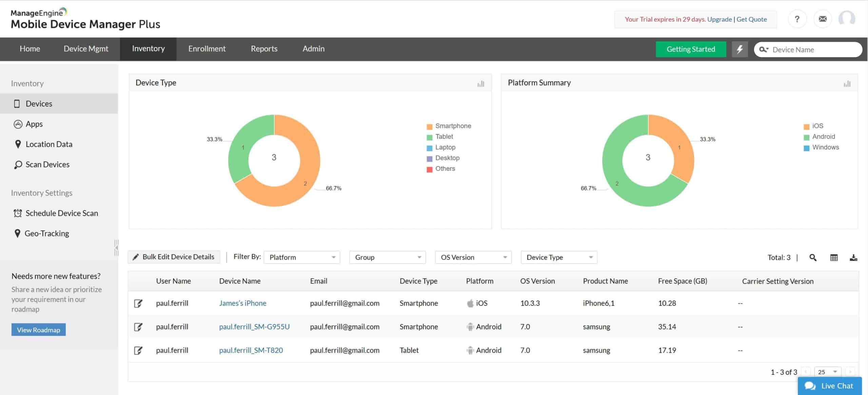Open the user profile avatar
The width and height of the screenshot is (868, 395).
pyautogui.click(x=847, y=19)
